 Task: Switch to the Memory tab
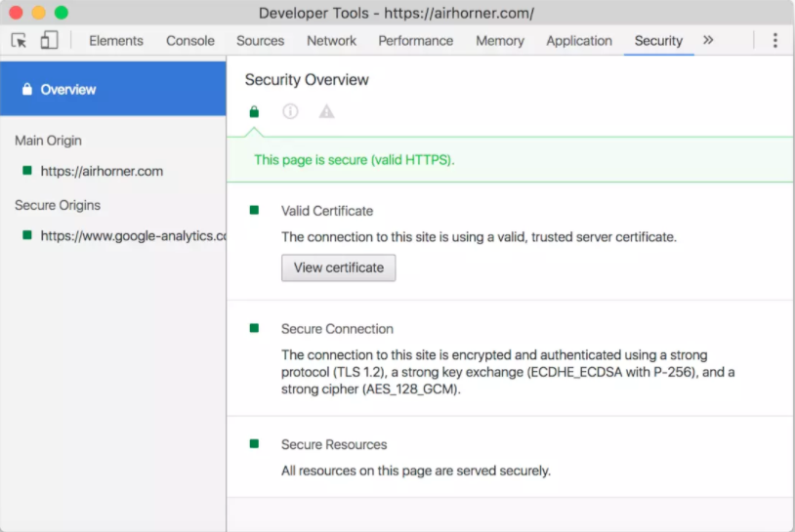pos(499,41)
